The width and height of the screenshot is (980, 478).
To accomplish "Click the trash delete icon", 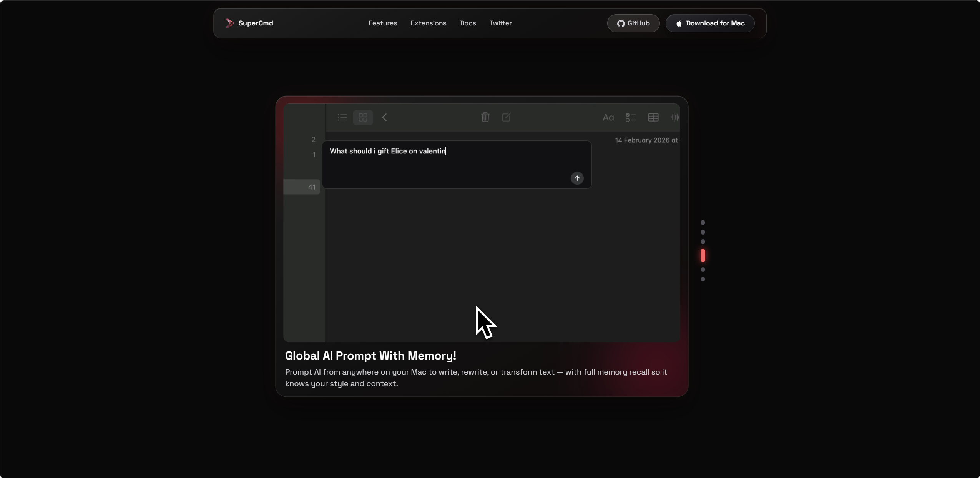I will (x=485, y=117).
